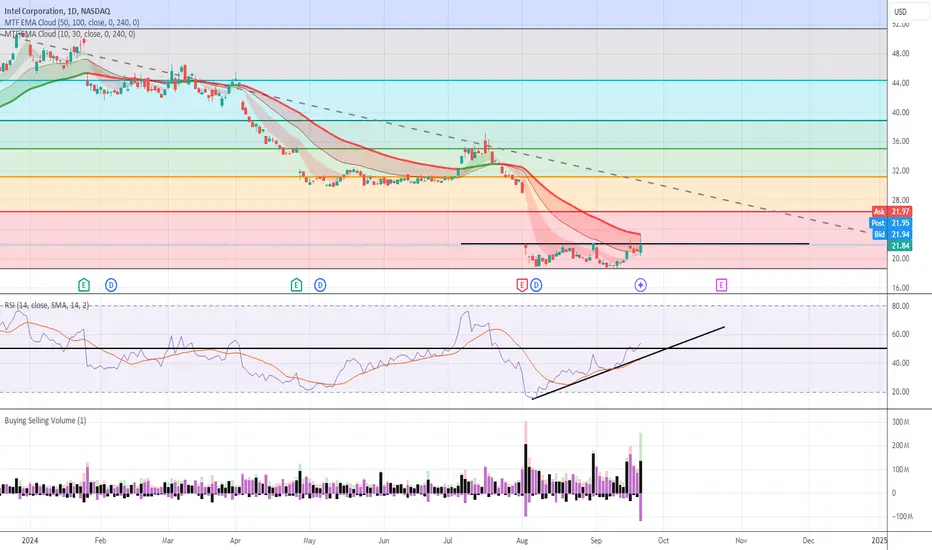Open the dividend D marker near August
Image resolution: width=932 pixels, height=550 pixels.
[x=536, y=285]
